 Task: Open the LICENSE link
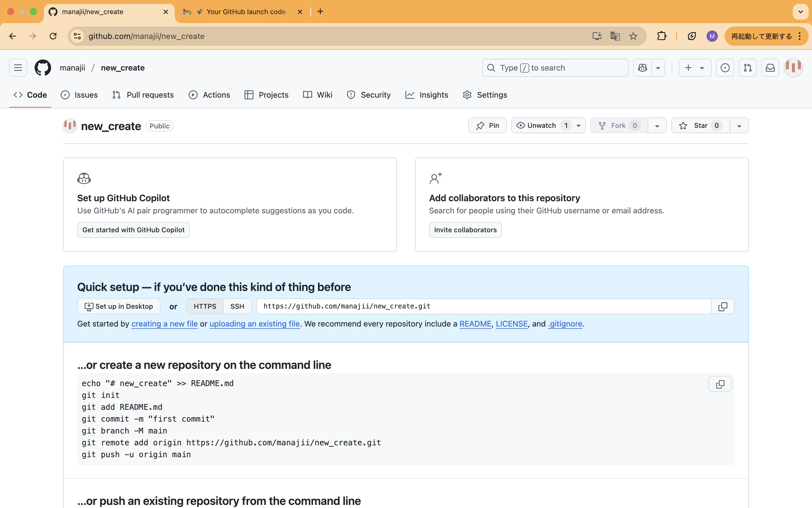(x=512, y=324)
